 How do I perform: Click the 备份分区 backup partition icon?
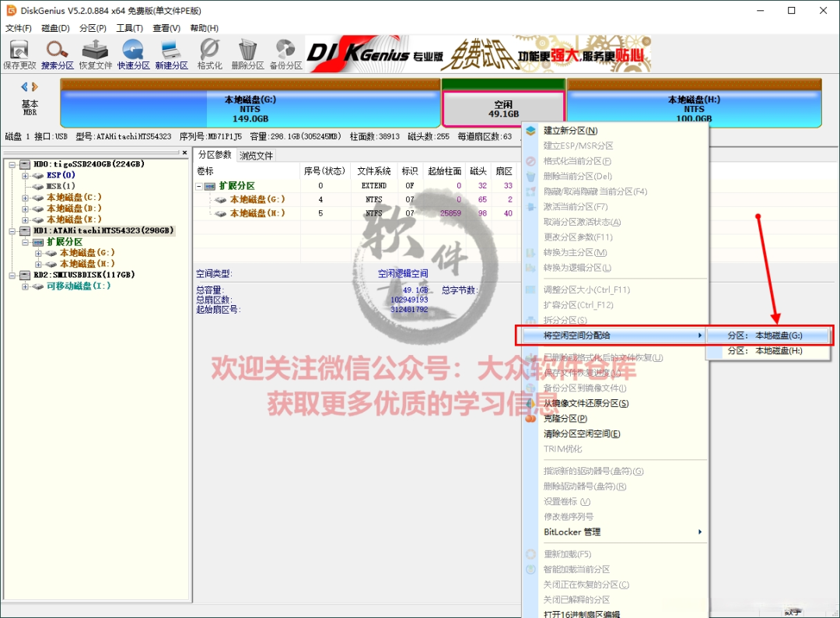click(285, 54)
